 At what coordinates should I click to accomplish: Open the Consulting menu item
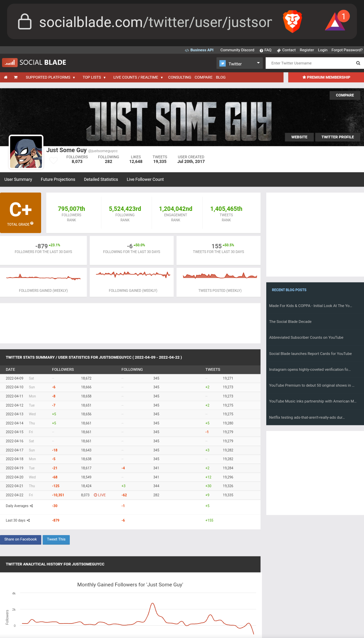(x=180, y=77)
